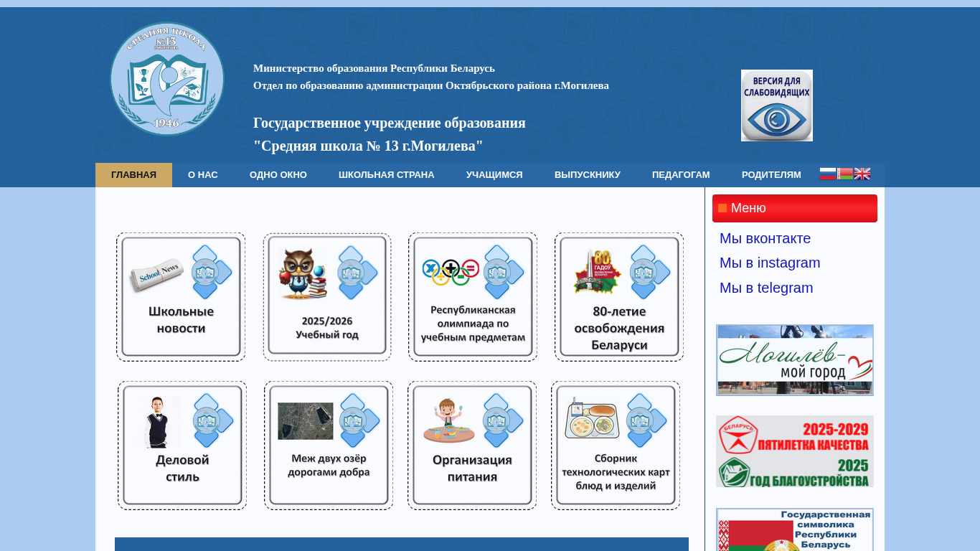The width and height of the screenshot is (980, 551).
Task: Open the 80-летие освобождения Беларуси tile
Action: tap(619, 297)
